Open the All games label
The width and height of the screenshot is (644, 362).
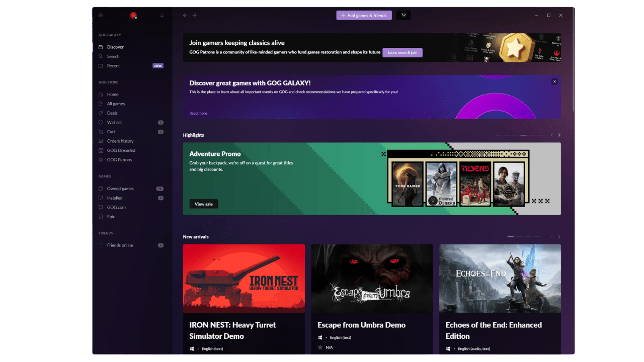tap(116, 104)
